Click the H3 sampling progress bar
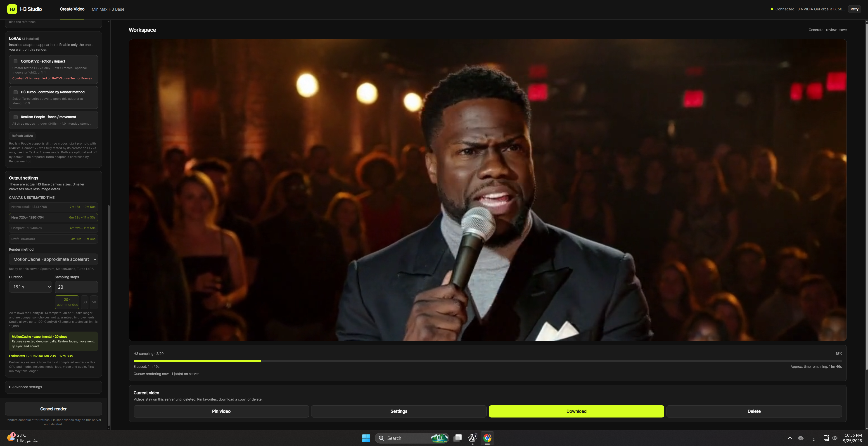Screen dimensions: 868x446 (488, 361)
